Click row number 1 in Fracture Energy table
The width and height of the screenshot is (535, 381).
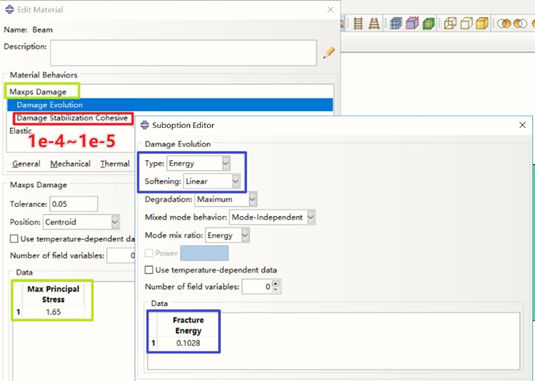point(153,343)
